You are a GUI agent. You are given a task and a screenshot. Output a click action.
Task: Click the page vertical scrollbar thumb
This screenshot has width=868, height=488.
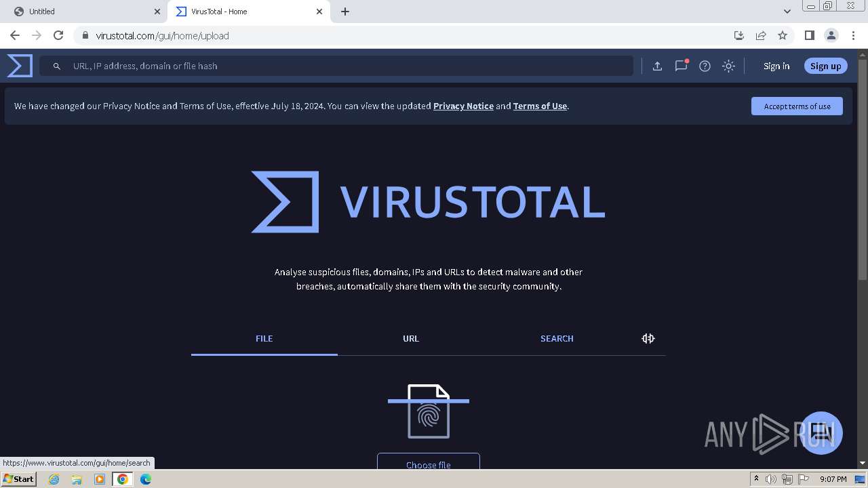coord(863,168)
